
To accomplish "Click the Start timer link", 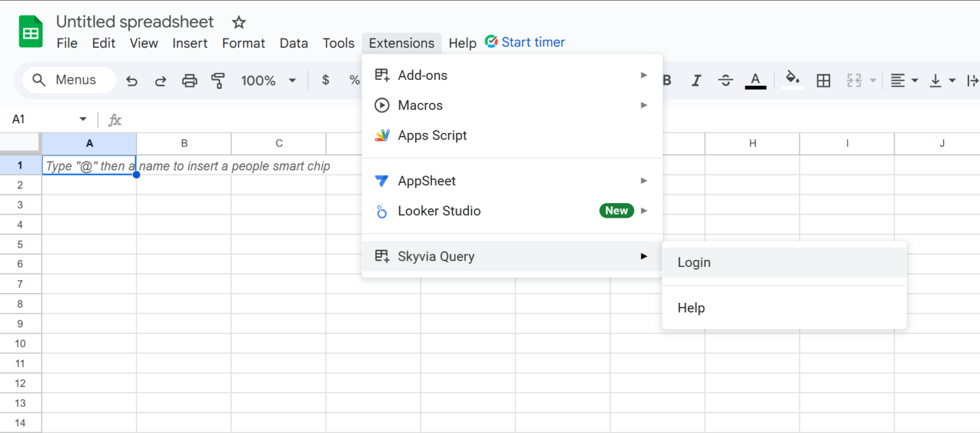I will 533,42.
